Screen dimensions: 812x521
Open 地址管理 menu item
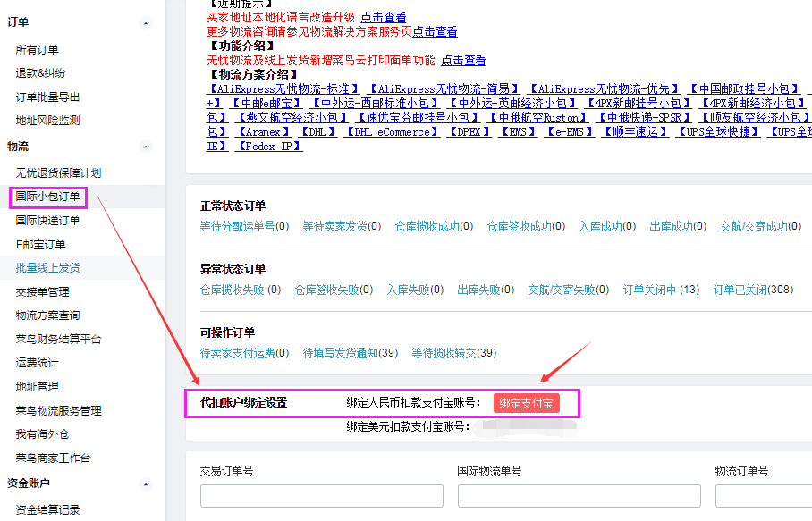click(37, 386)
